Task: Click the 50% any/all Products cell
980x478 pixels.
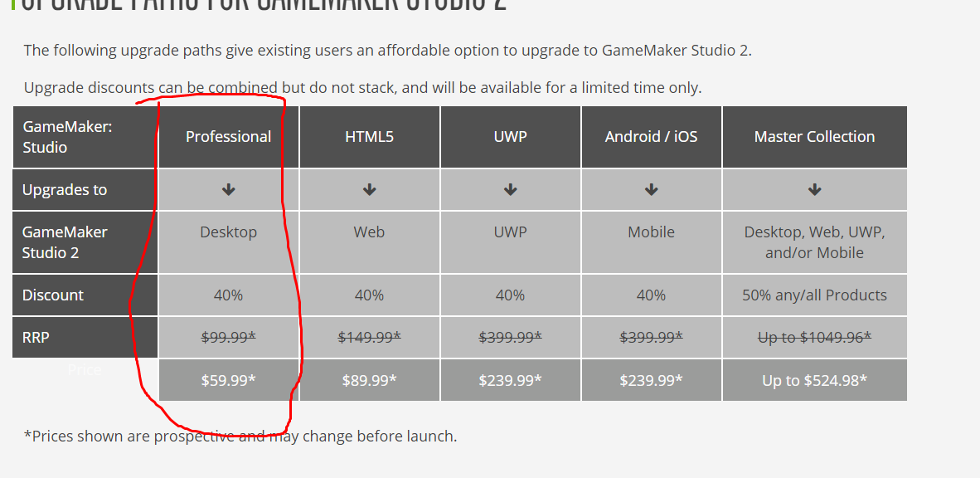Action: click(x=814, y=295)
